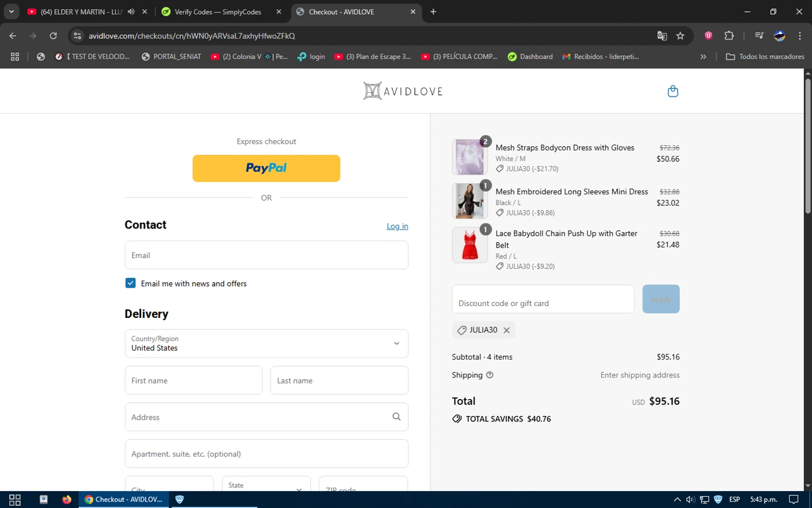The image size is (812, 508).
Task: Click the address search magnifier icon
Action: pos(396,416)
